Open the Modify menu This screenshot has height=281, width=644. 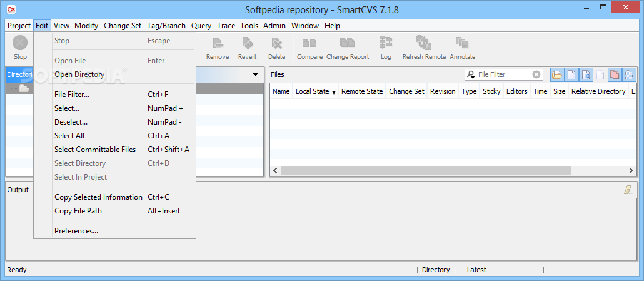click(86, 26)
